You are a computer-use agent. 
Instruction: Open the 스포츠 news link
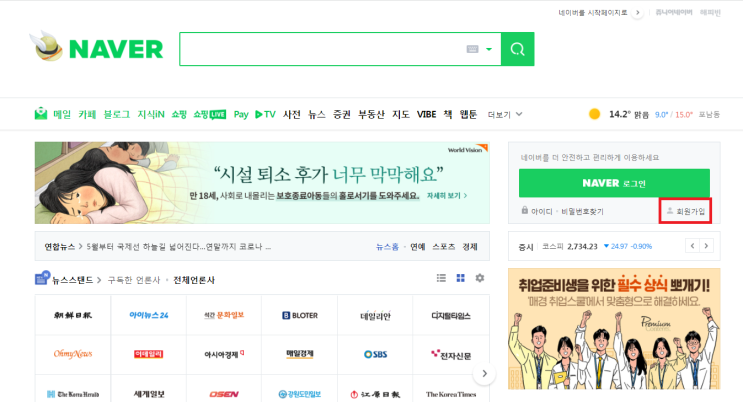coord(444,247)
